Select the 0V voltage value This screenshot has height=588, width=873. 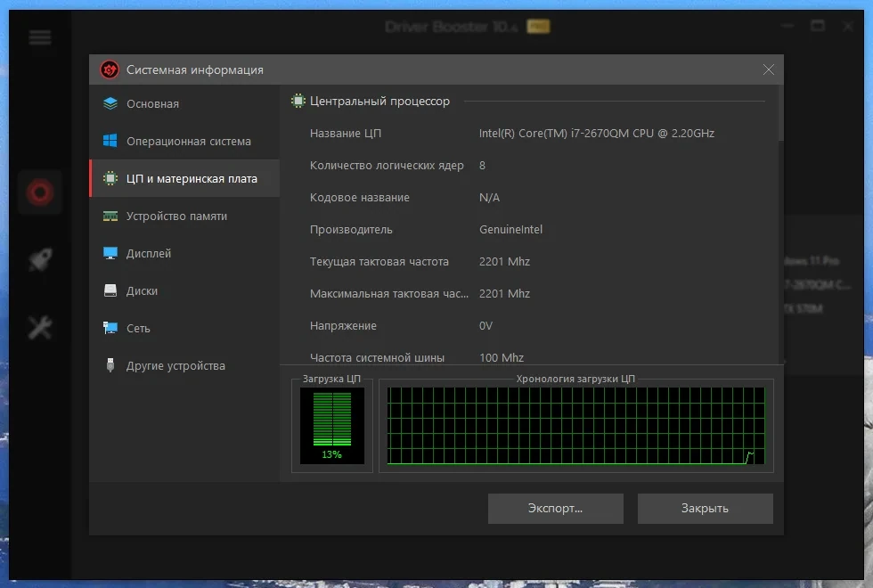pos(485,326)
